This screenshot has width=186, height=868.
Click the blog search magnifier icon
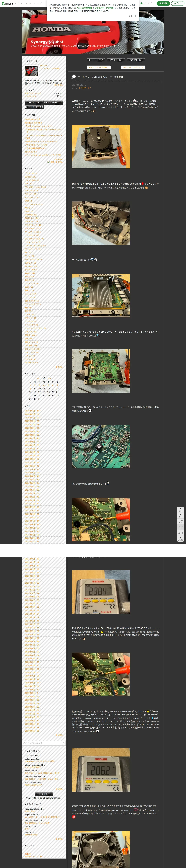click(63, 743)
